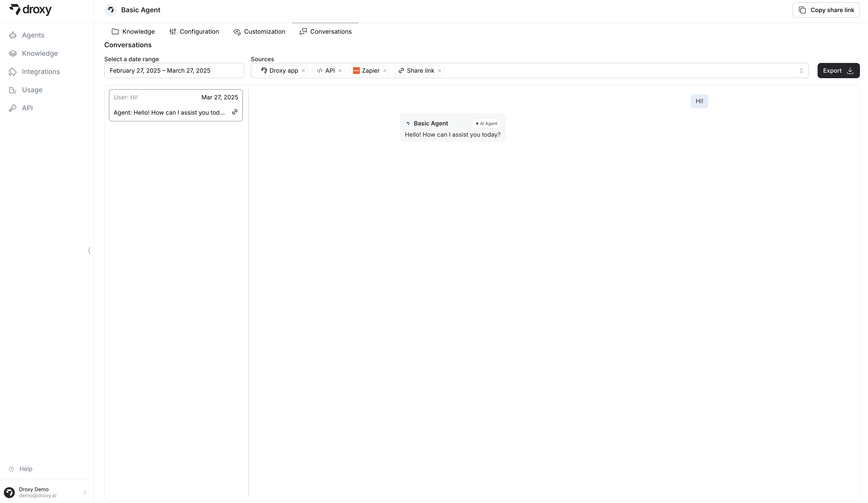
Task: Open the Agents section in the sidebar
Action: click(33, 35)
